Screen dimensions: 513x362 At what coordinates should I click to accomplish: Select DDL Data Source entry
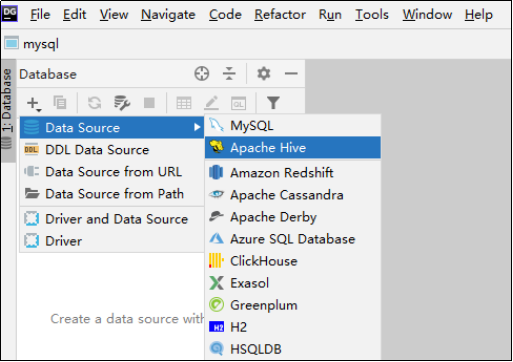click(112, 150)
